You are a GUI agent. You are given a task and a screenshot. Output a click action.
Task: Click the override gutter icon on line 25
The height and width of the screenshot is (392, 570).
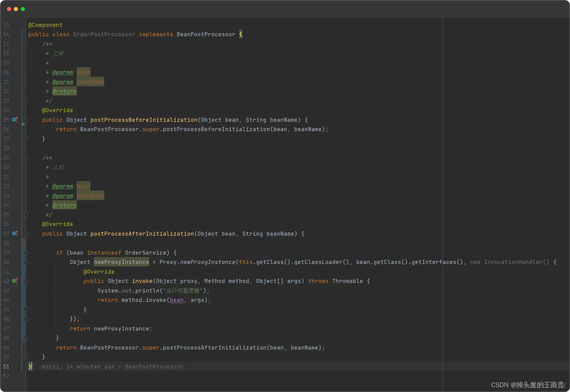coord(15,120)
